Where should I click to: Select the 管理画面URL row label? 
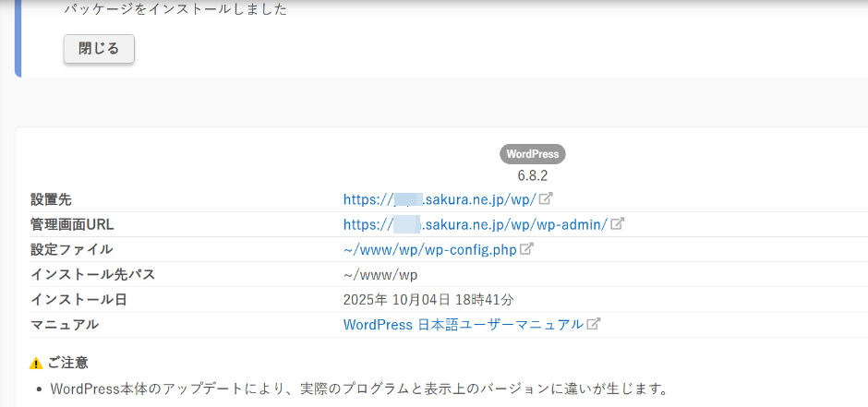click(x=72, y=224)
